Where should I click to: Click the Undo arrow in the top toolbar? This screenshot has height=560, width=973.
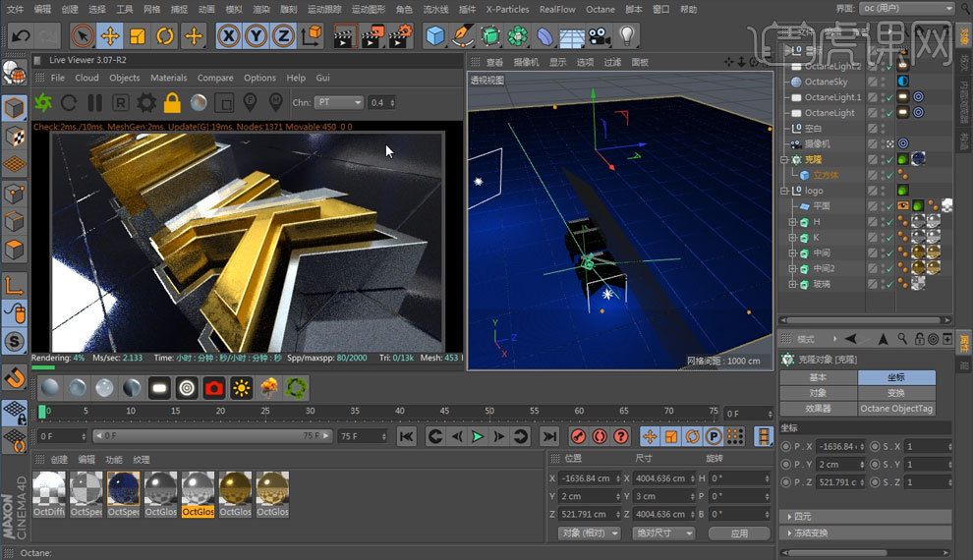[x=21, y=36]
